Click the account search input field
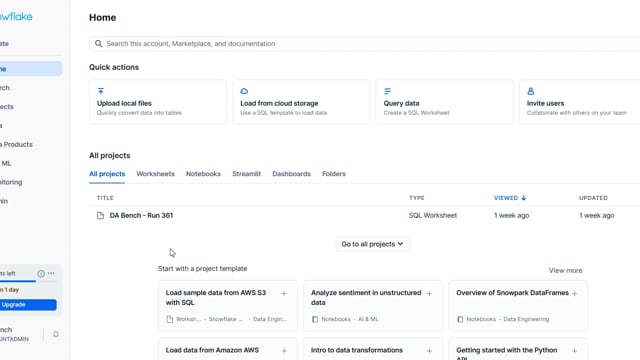 pyautogui.click(x=364, y=44)
